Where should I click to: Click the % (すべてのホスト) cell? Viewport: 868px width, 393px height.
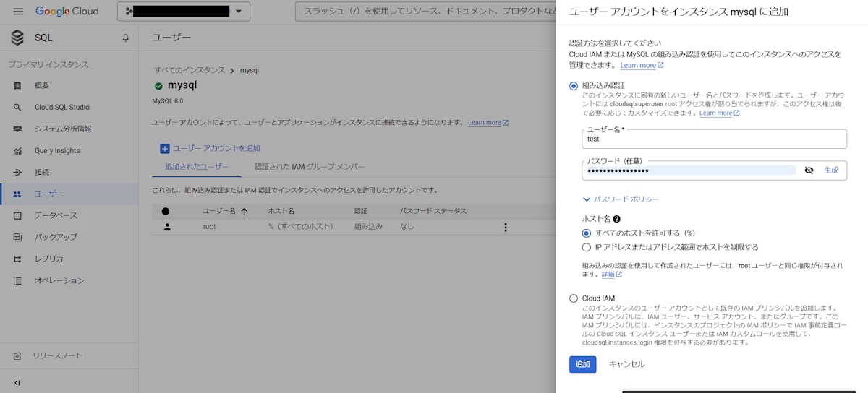click(x=300, y=227)
